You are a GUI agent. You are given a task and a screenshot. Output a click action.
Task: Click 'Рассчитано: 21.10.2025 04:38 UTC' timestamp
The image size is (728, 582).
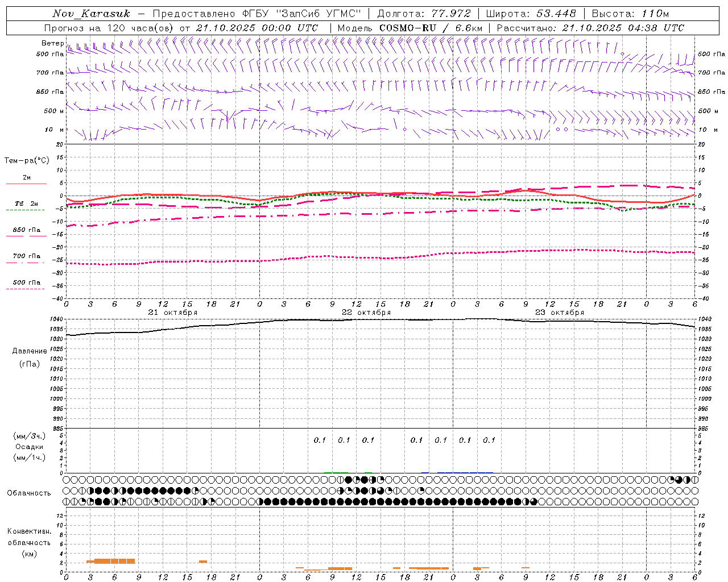(590, 28)
